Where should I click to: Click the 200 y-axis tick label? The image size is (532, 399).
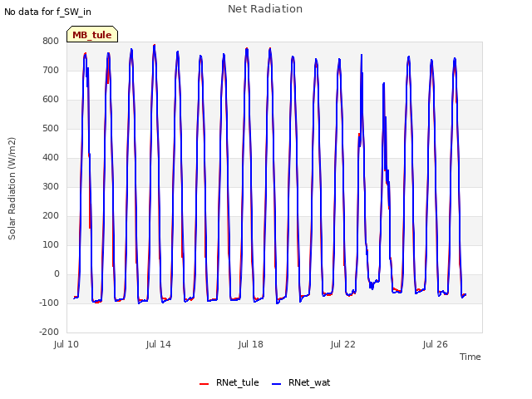point(51,216)
